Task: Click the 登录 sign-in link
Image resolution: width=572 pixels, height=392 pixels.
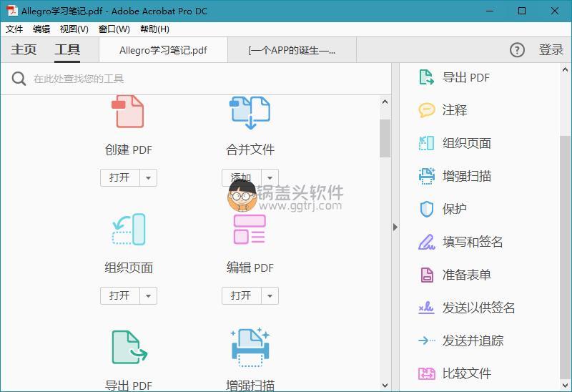Action: click(x=551, y=50)
